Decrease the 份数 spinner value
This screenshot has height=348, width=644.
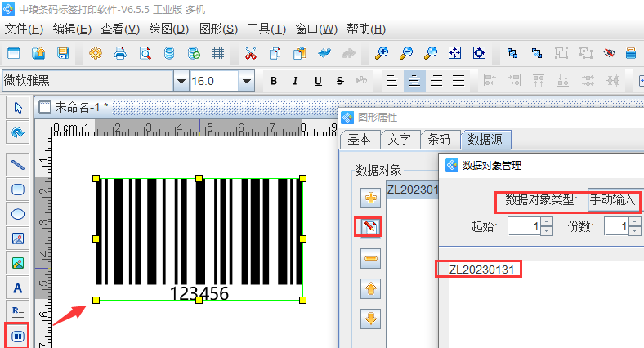[x=635, y=231]
